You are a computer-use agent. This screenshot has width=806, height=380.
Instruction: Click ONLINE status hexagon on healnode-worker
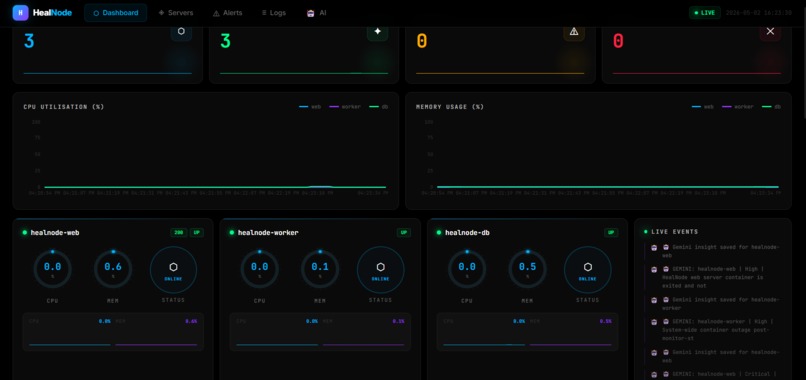pos(380,270)
